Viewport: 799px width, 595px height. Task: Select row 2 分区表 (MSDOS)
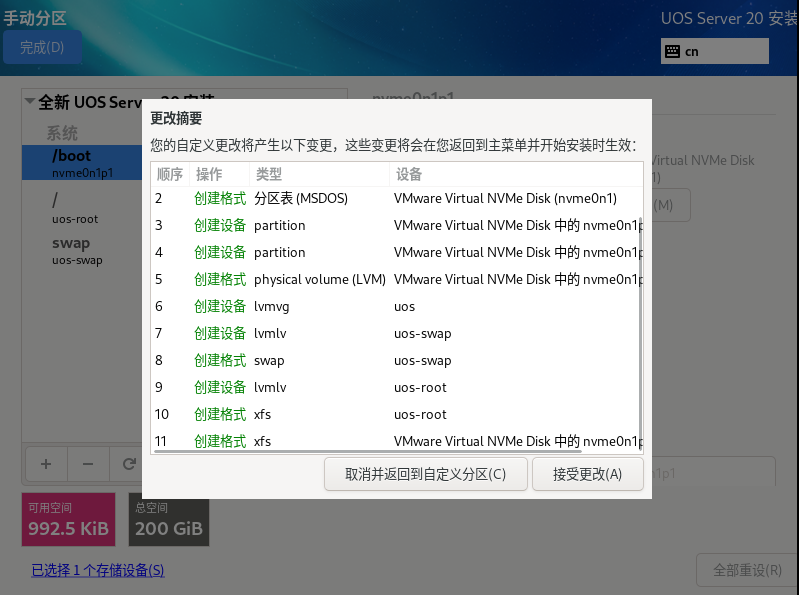pos(395,198)
